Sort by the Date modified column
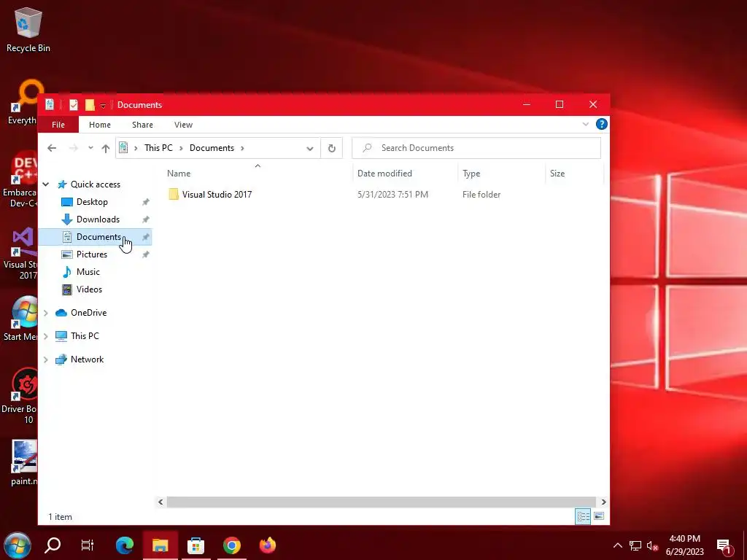Viewport: 747px width, 560px height. click(406, 174)
